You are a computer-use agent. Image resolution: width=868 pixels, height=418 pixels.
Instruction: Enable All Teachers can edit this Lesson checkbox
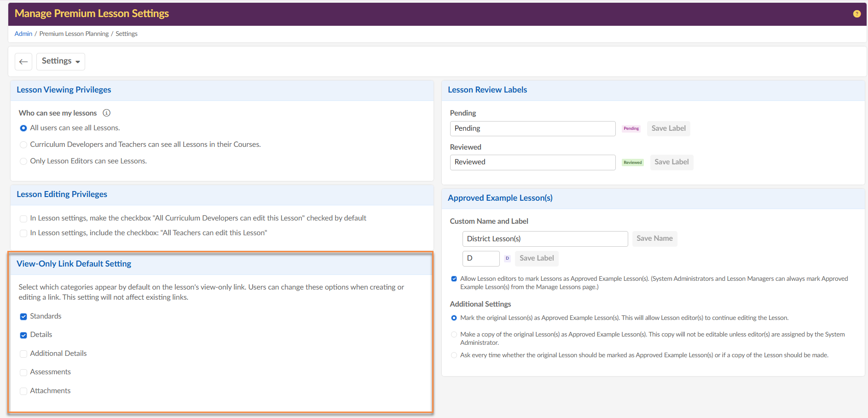click(23, 233)
